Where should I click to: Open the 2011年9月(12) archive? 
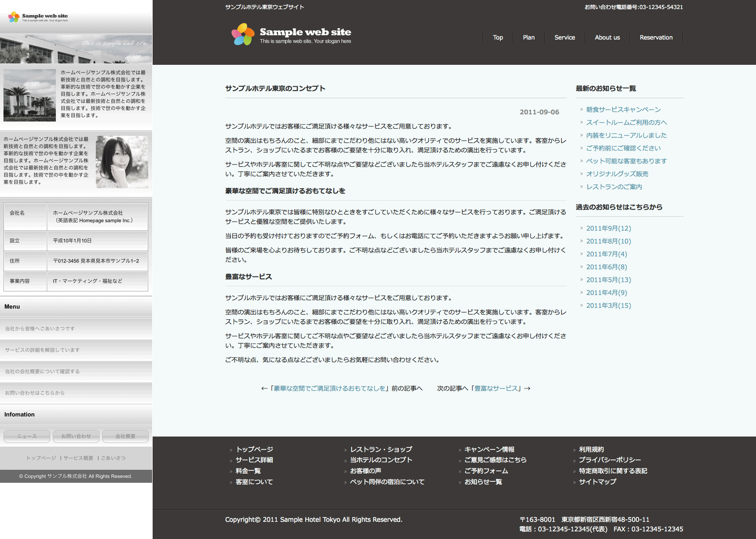(608, 228)
